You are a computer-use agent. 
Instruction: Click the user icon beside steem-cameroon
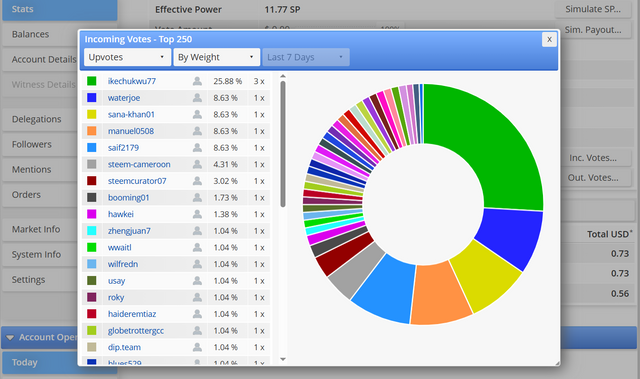[x=197, y=164]
